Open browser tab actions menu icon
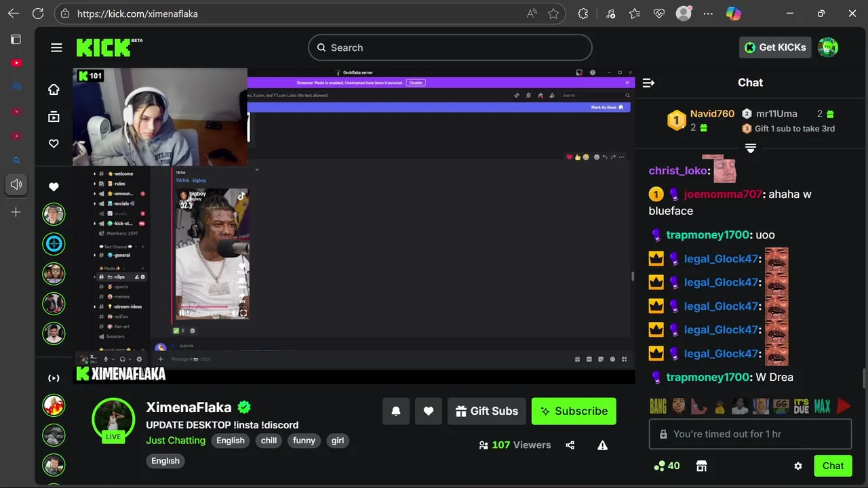This screenshot has width=868, height=488. (16, 39)
